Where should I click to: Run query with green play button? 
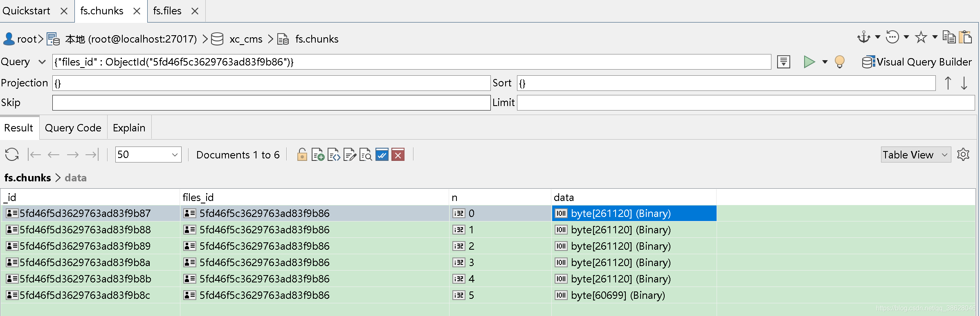tap(809, 62)
